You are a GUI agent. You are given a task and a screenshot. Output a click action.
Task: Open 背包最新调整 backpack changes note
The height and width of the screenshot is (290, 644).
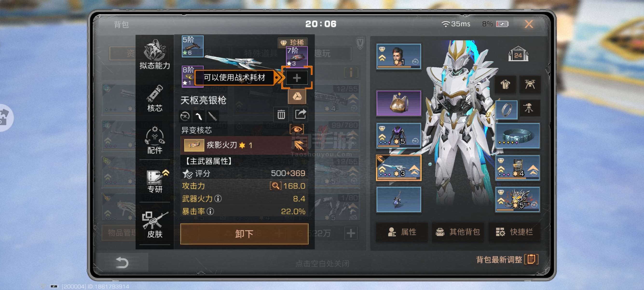point(507,260)
